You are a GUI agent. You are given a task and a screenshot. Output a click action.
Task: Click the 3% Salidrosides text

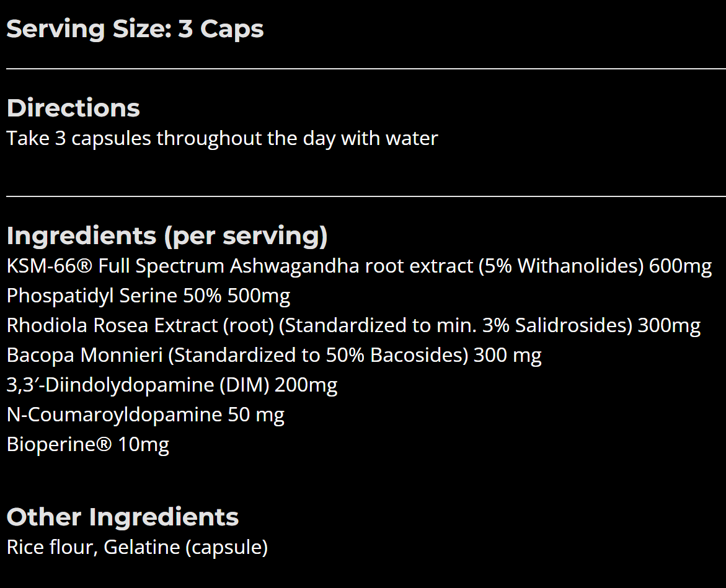coord(554,326)
